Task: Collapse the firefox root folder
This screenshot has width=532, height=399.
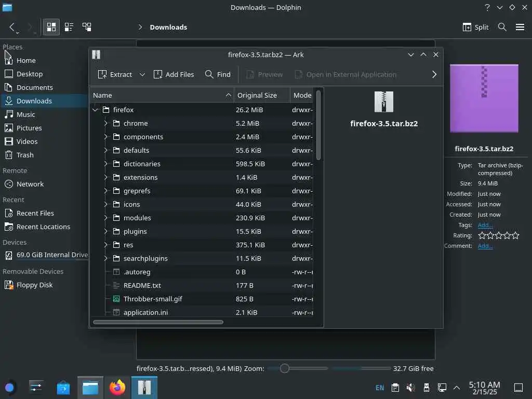Action: point(96,110)
